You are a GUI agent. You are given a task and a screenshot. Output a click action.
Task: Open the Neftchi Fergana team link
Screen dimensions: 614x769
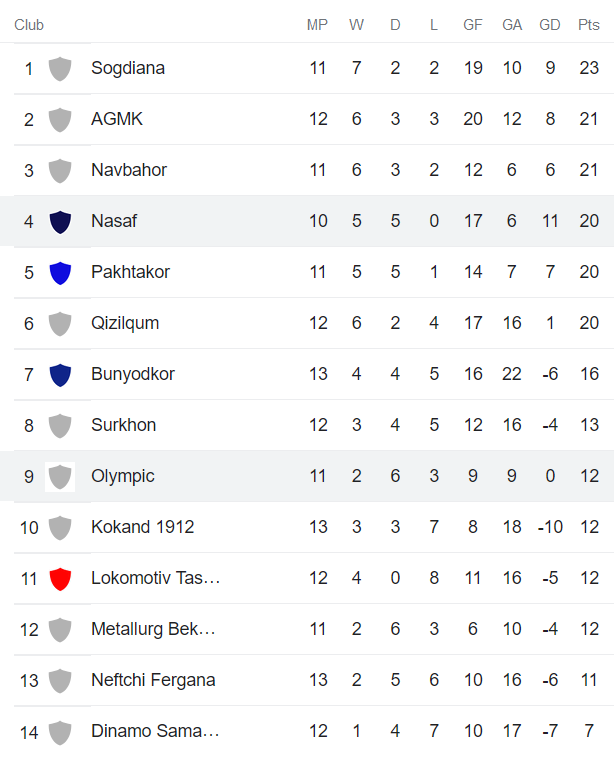coord(151,680)
